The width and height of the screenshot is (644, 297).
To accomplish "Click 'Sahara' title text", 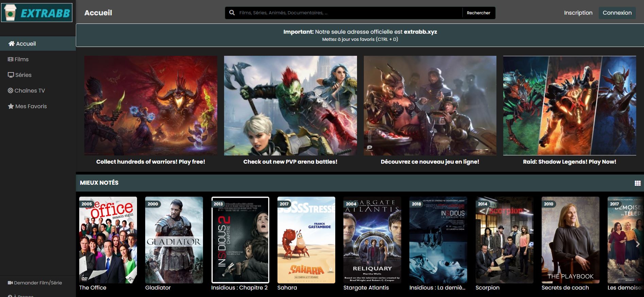I will 287,287.
